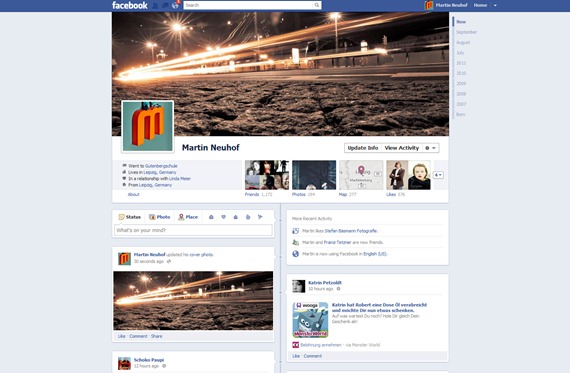Expand more sections with the 4 dropdown
Viewport: 570px width, 373px height.
pyautogui.click(x=438, y=175)
